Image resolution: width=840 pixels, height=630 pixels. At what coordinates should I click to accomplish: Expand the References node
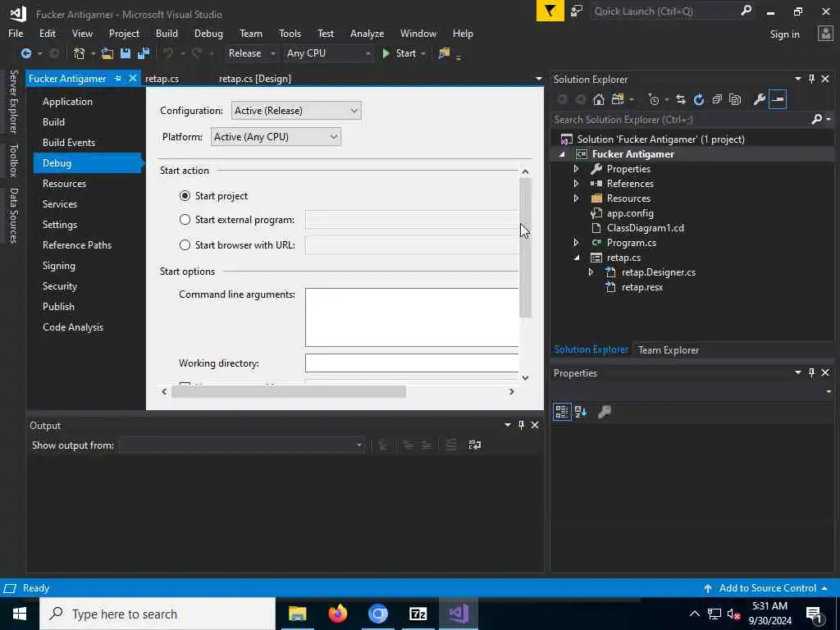(x=577, y=183)
